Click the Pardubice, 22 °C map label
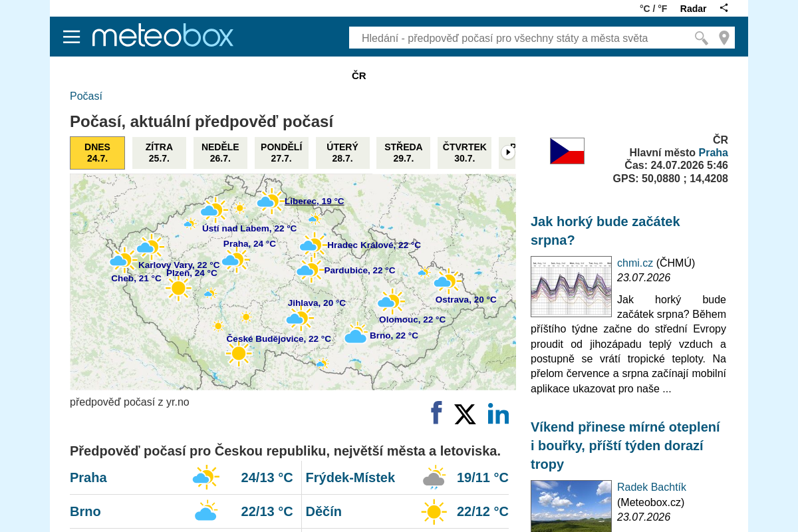The image size is (798, 532). pos(360,271)
